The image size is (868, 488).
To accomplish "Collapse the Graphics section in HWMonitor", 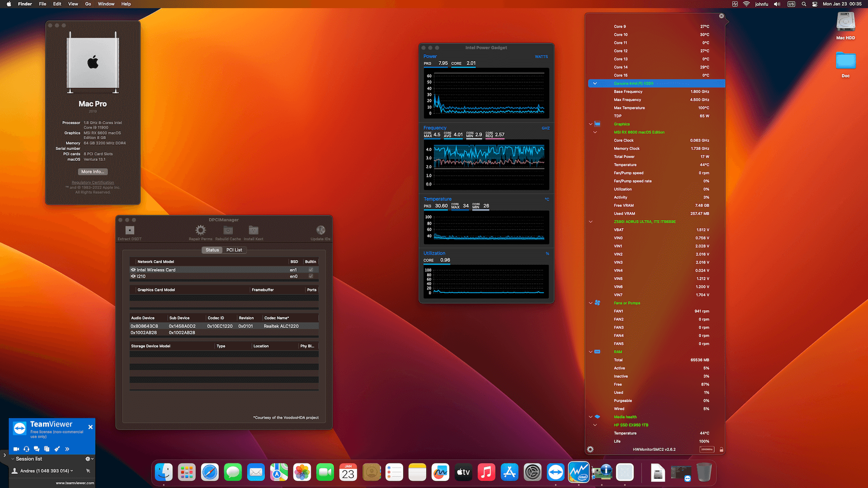I will tap(590, 124).
